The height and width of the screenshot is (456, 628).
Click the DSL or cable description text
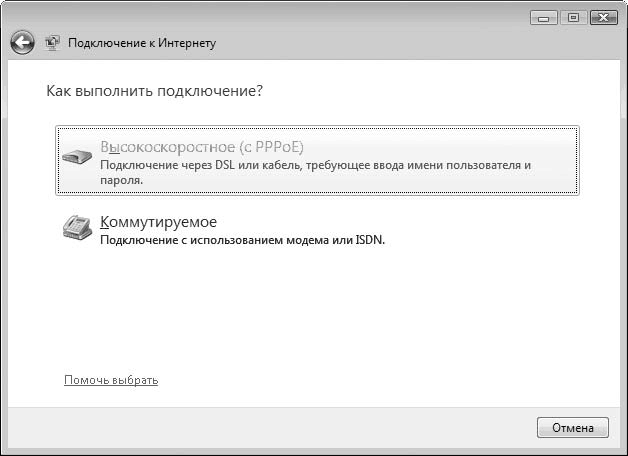coord(315,173)
